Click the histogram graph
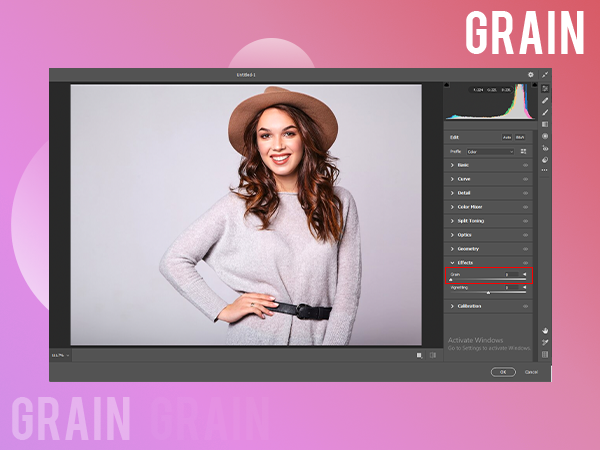Screen dimensions: 600x450 pos(491,101)
